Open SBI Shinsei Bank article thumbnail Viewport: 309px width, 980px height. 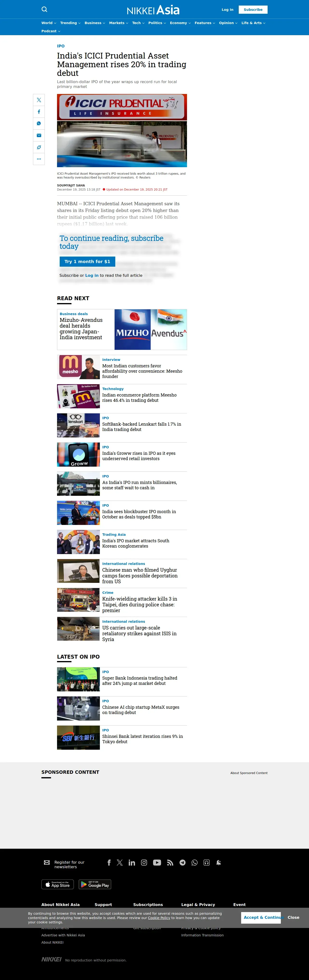78,738
